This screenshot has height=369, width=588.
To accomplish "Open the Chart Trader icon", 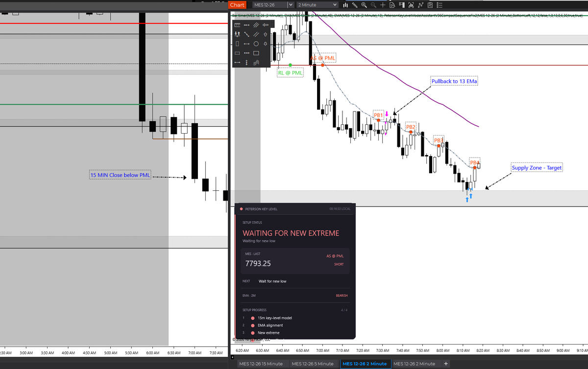I will click(402, 5).
